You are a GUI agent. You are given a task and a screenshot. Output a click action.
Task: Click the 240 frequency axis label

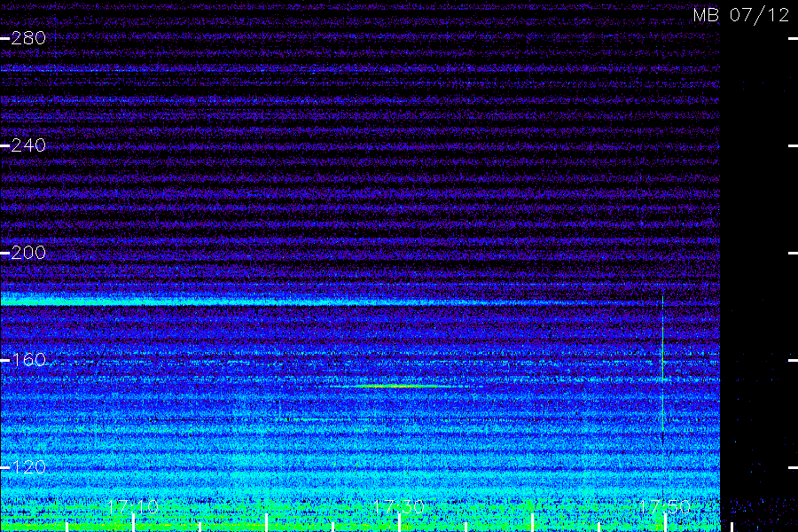tap(28, 145)
